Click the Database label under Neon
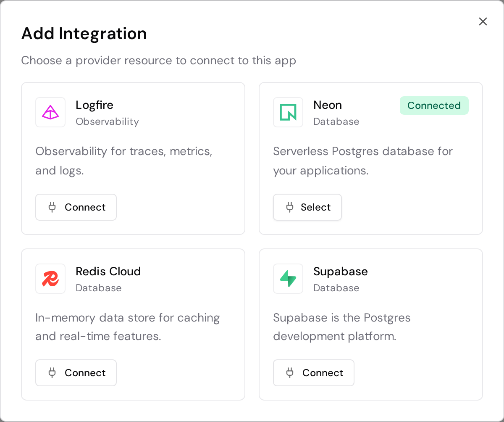This screenshot has height=422, width=504. click(336, 121)
